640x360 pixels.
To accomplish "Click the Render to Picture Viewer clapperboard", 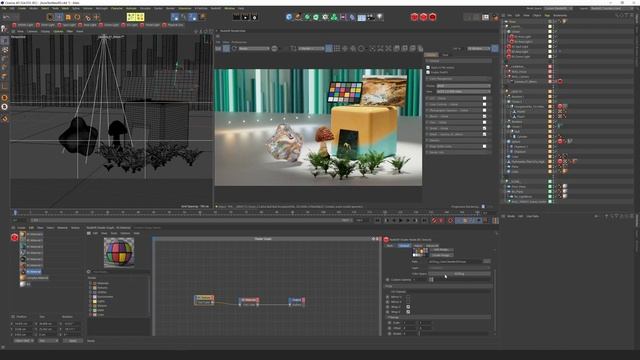I will coord(245,17).
